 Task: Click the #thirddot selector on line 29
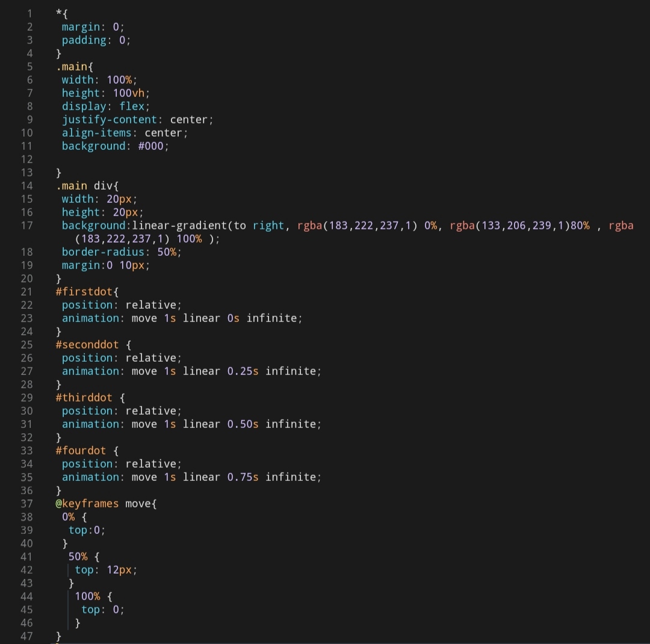[84, 397]
